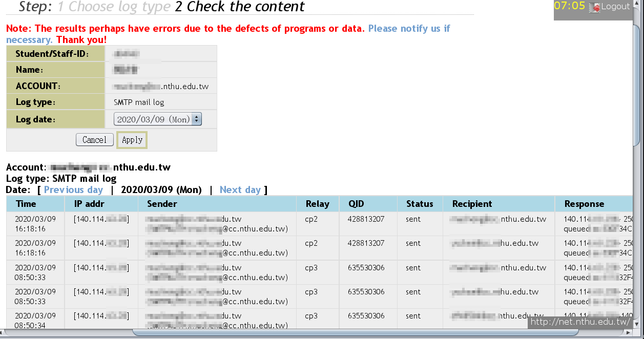Open the Log date dropdown
644x339 pixels.
click(x=158, y=119)
